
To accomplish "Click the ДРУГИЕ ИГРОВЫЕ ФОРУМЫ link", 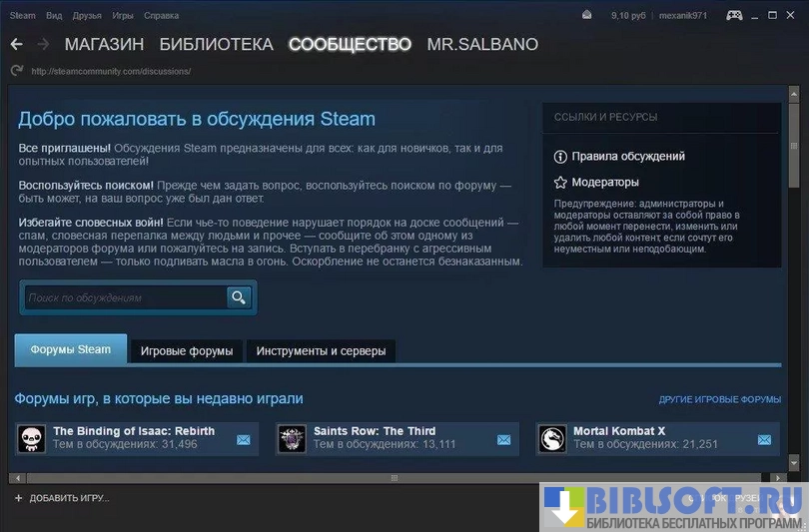I will [719, 399].
